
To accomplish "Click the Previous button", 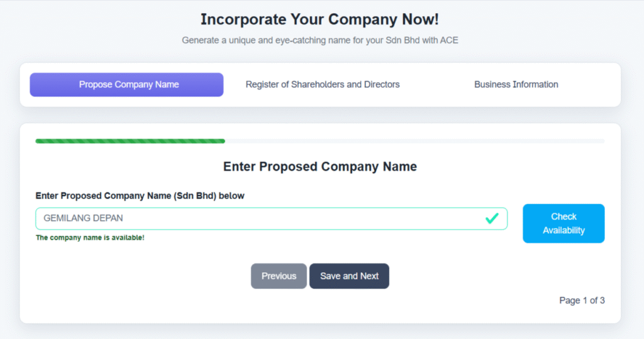I will click(279, 276).
